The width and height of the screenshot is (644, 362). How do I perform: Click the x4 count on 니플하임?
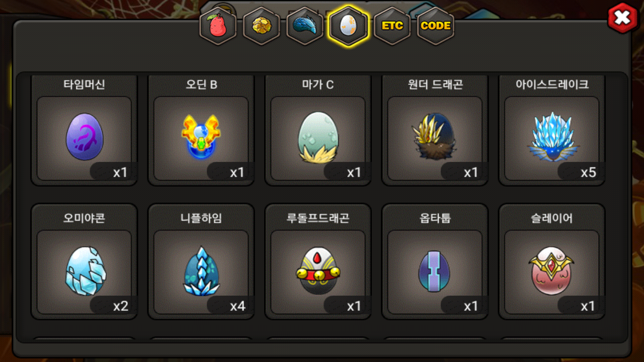(x=237, y=306)
